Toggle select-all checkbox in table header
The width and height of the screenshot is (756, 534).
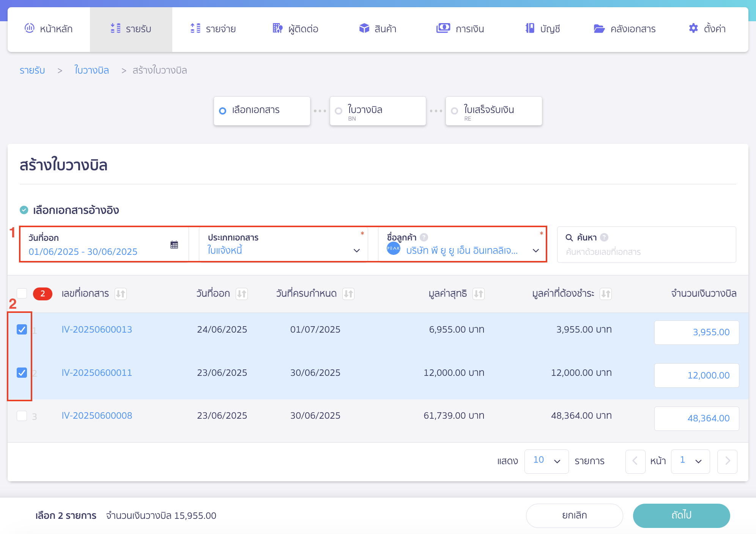(22, 294)
